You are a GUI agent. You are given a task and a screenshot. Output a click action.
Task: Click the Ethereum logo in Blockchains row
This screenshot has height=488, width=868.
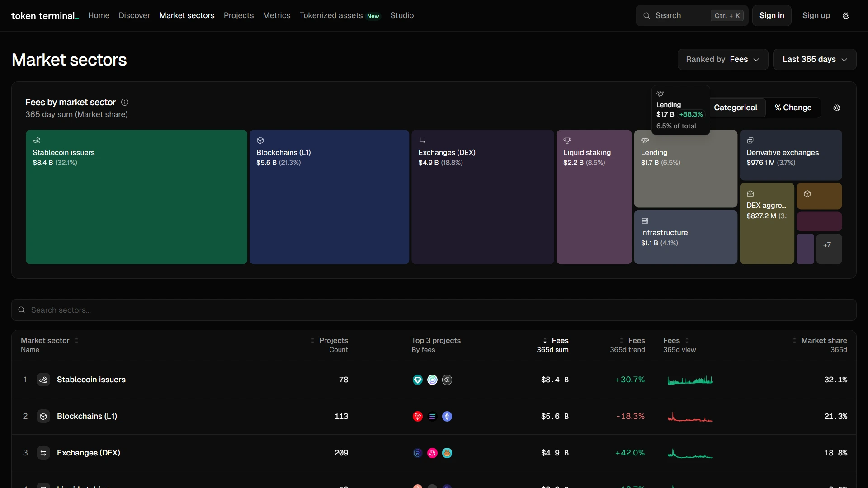click(x=447, y=417)
